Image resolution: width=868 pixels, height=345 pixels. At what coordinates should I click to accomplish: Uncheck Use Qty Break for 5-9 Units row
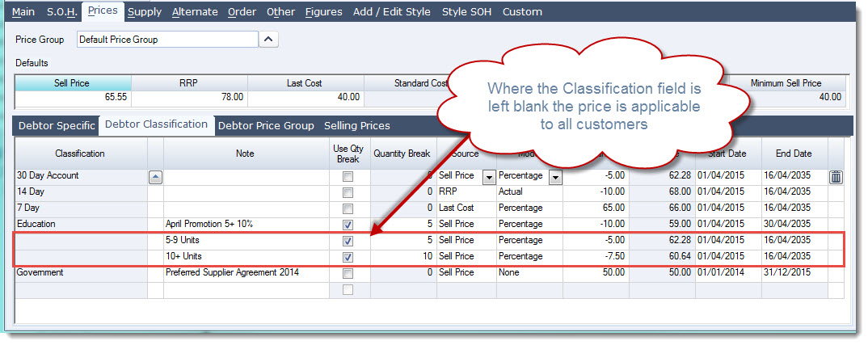(x=348, y=241)
